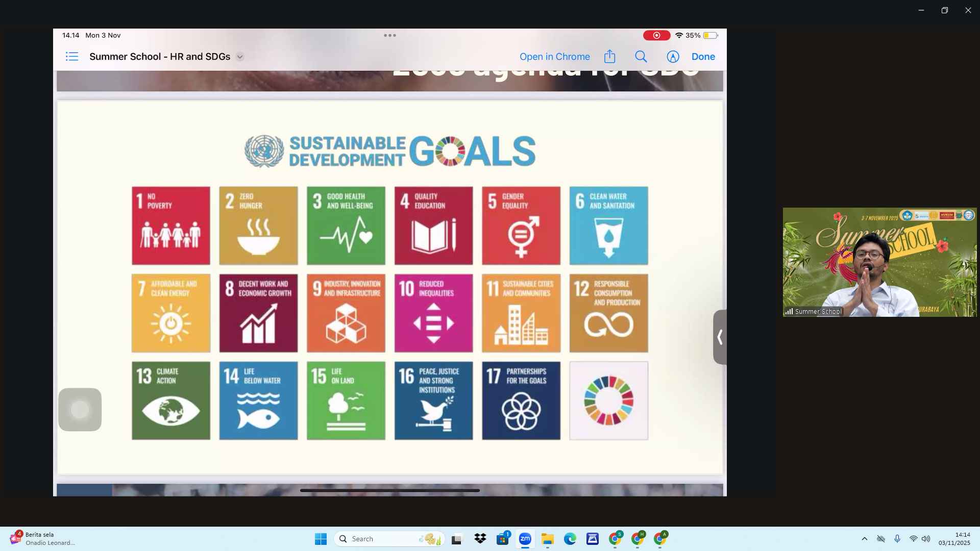This screenshot has height=551, width=980.
Task: Tap the AssistiveTouch floating button
Action: click(80, 410)
